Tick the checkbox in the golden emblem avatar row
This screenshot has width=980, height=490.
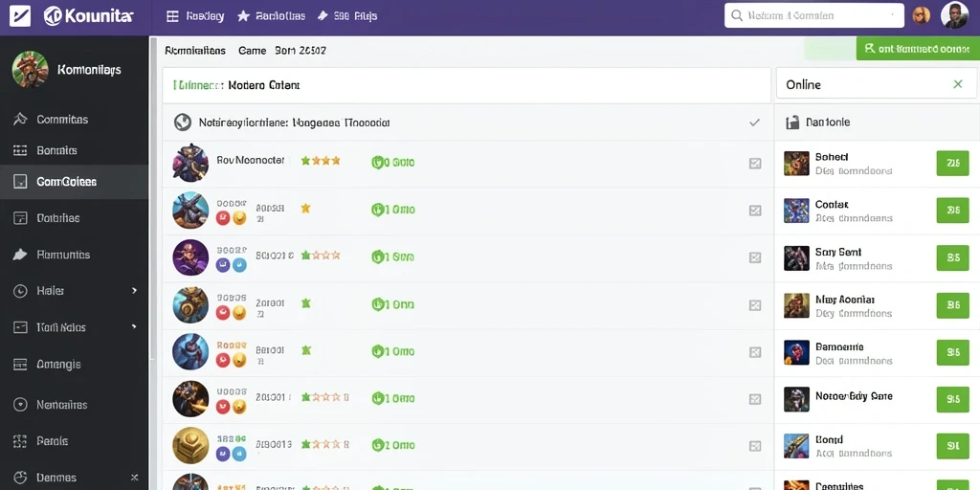[x=755, y=446]
